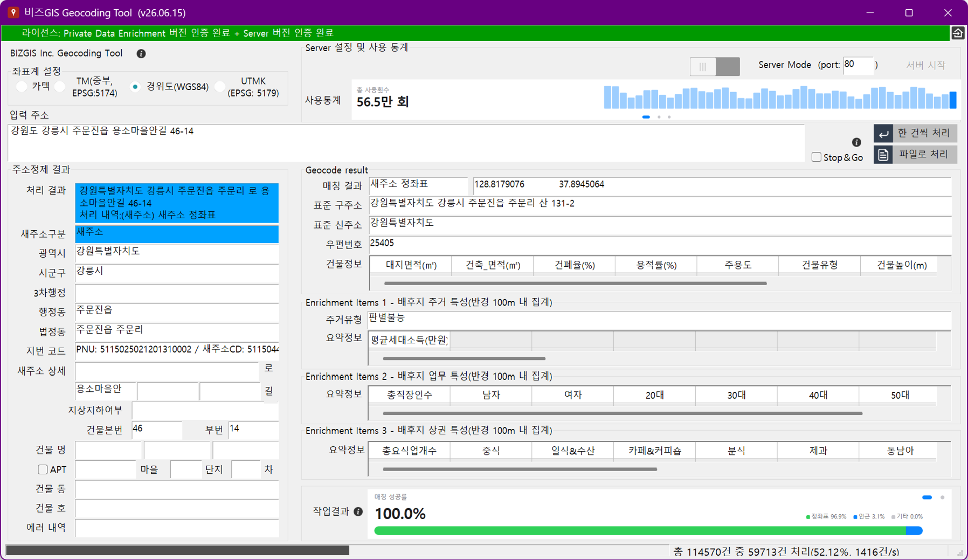Click the 건물 호 field

point(177,508)
